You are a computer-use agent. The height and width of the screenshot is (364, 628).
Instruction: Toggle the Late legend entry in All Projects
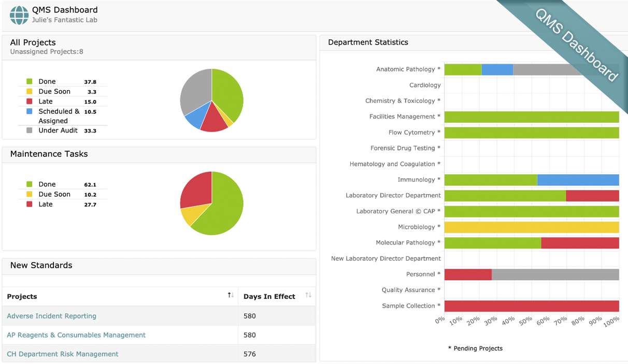46,101
